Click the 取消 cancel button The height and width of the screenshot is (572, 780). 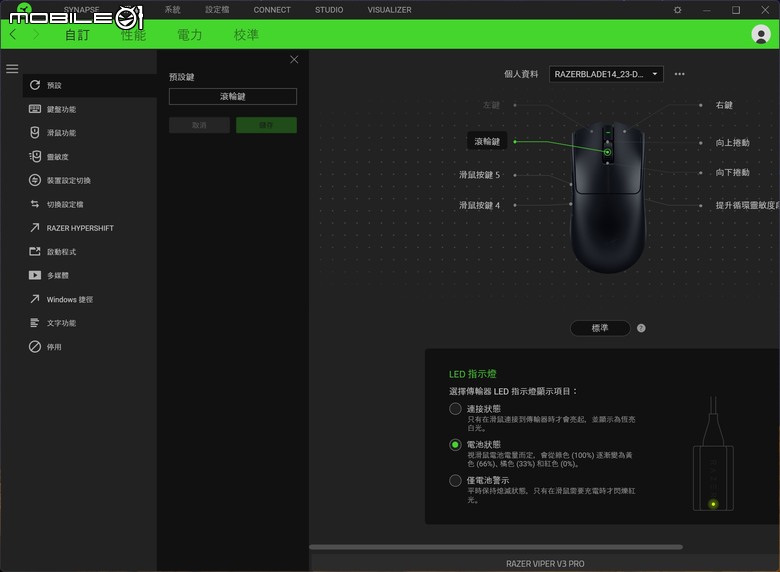coord(199,125)
